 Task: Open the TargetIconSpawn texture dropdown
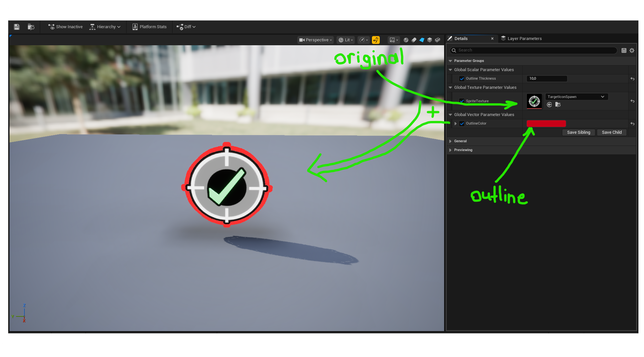point(576,97)
